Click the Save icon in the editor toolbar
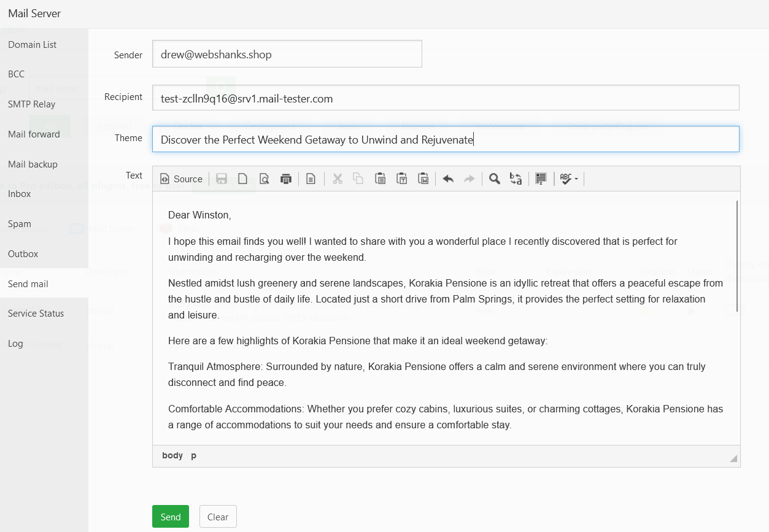 click(222, 179)
